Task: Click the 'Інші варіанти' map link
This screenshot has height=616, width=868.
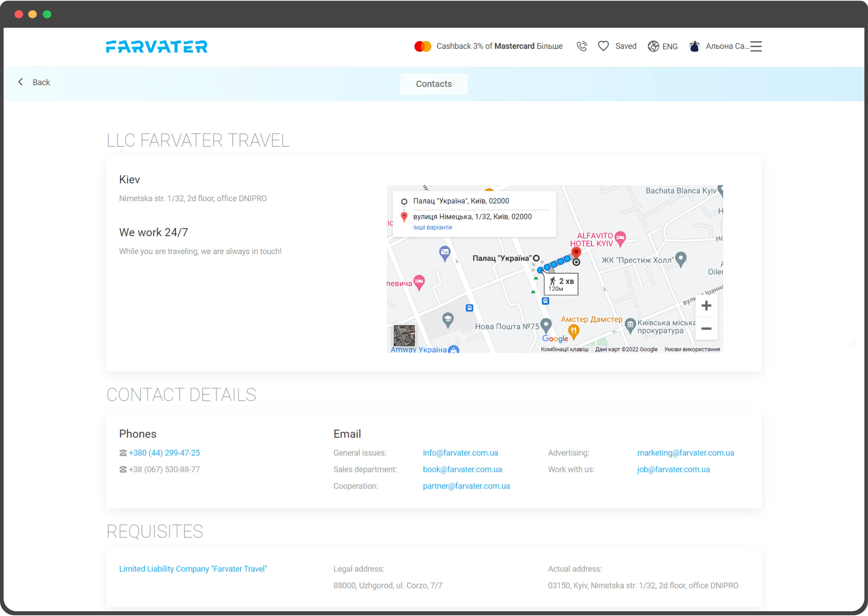Action: 432,227
